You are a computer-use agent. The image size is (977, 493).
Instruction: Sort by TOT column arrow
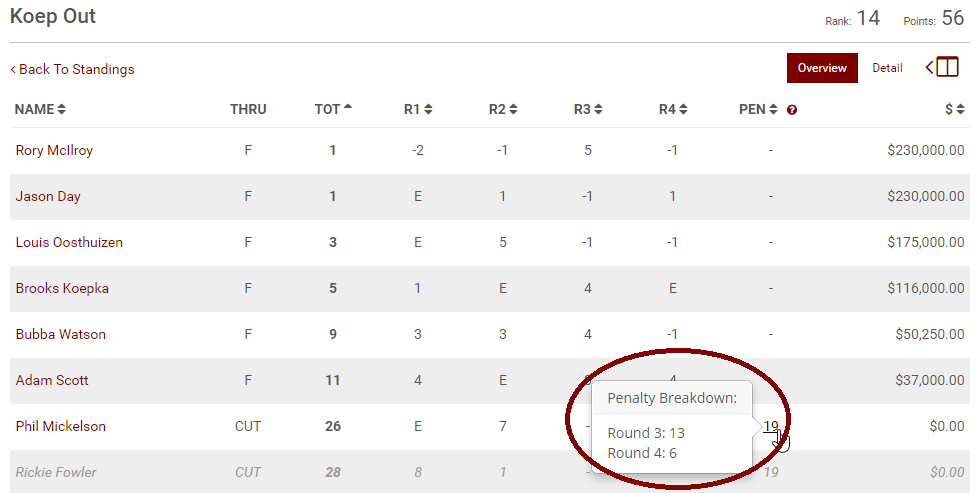[348, 107]
